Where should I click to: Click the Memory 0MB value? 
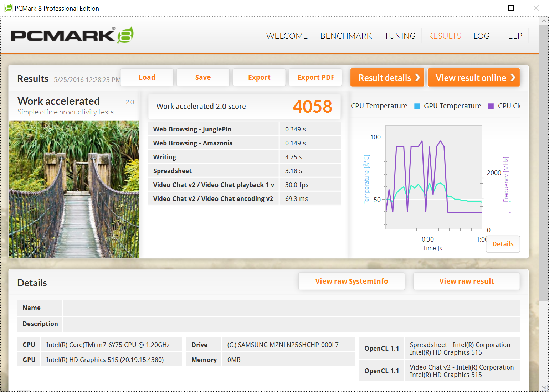coord(234,360)
